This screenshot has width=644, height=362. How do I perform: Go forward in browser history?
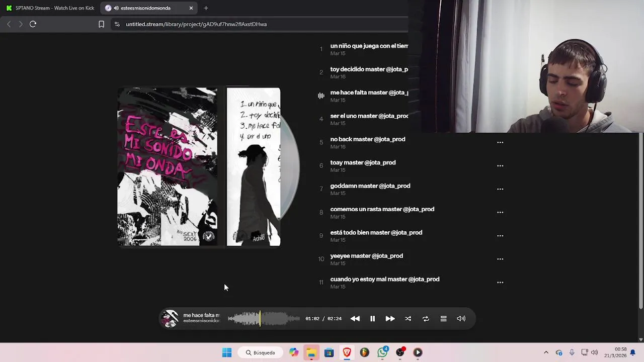click(x=21, y=24)
